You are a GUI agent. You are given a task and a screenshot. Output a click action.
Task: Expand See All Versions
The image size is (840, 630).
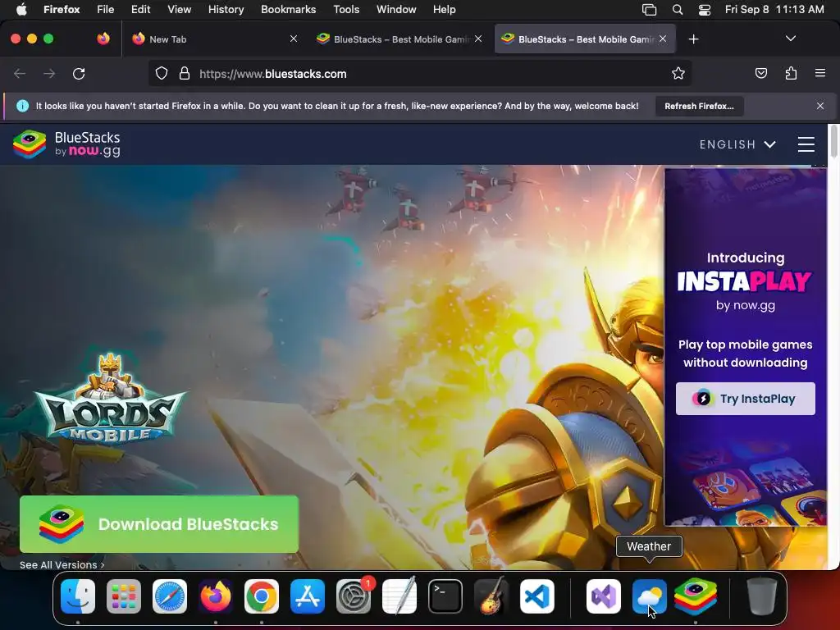tap(62, 564)
